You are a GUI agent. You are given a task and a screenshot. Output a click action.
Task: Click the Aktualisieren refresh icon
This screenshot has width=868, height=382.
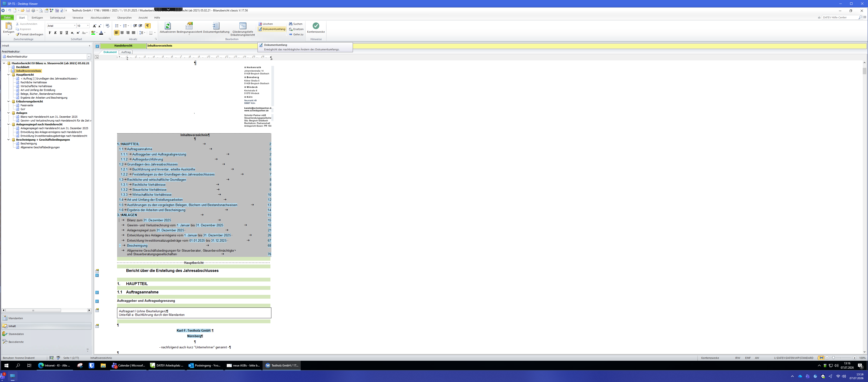tap(167, 26)
